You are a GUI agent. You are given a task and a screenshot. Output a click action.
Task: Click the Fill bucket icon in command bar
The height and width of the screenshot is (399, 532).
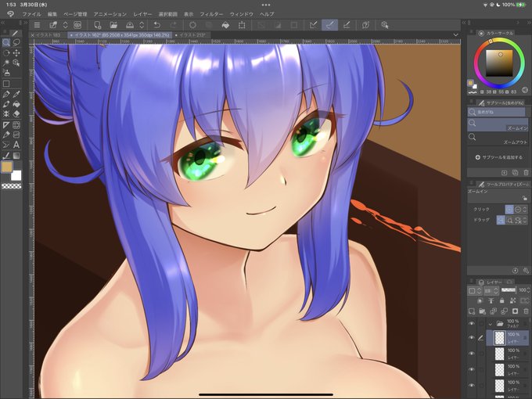225,25
